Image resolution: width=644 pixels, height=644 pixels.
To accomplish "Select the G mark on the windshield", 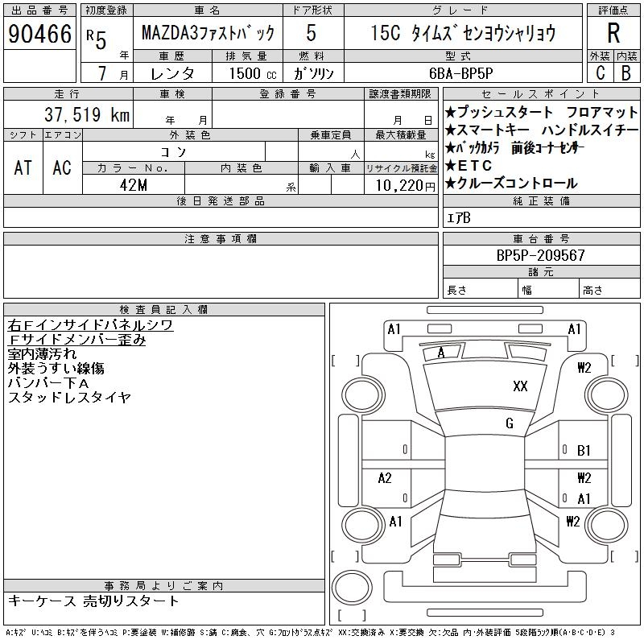I will pos(510,423).
